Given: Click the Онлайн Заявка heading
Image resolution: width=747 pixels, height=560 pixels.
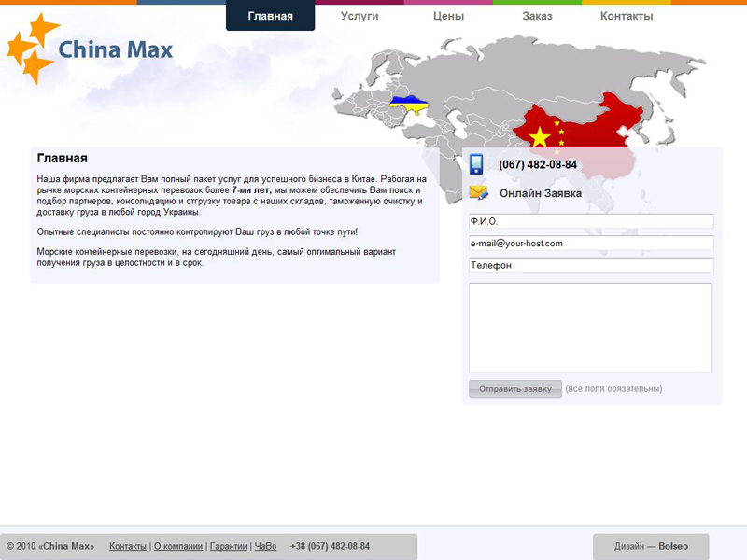Looking at the screenshot, I should 541,193.
